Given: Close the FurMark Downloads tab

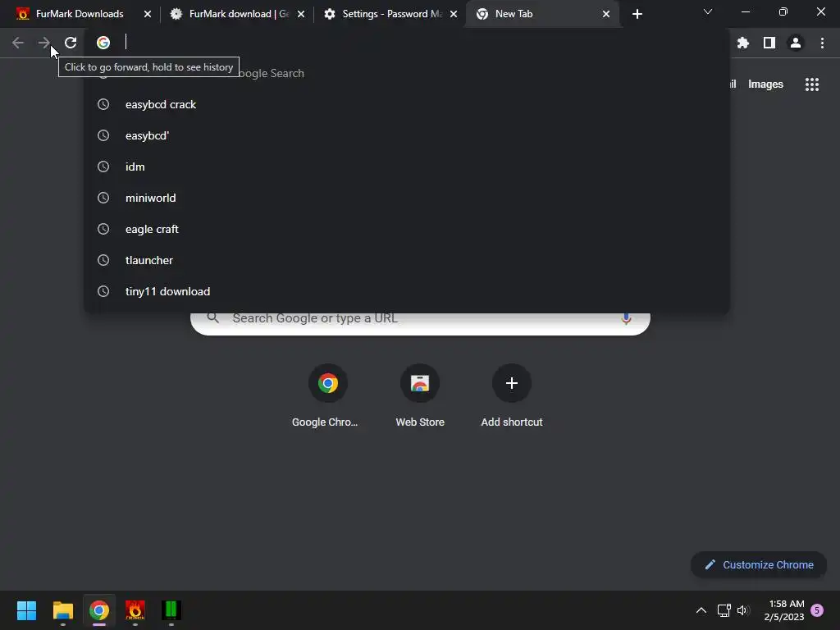Looking at the screenshot, I should 148,14.
